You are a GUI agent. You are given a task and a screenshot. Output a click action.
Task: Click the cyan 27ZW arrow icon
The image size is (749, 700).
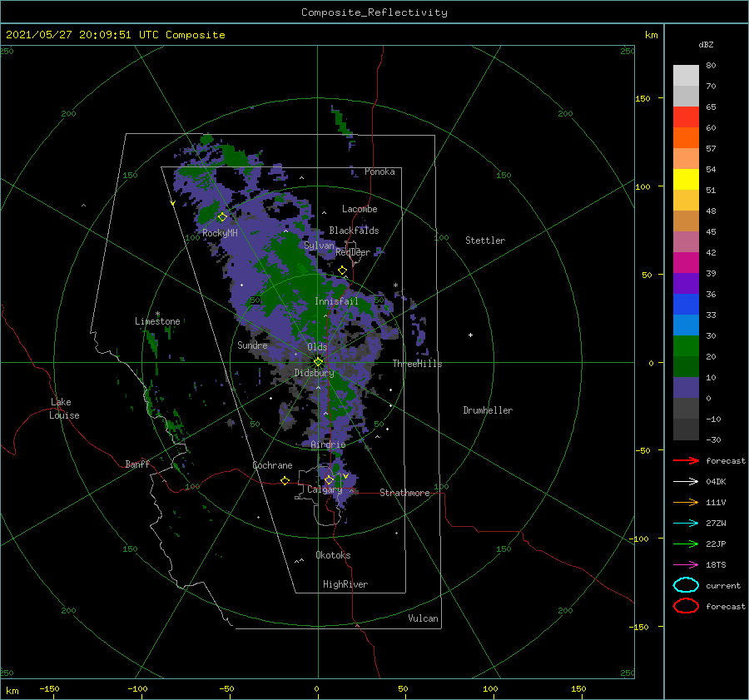(686, 524)
